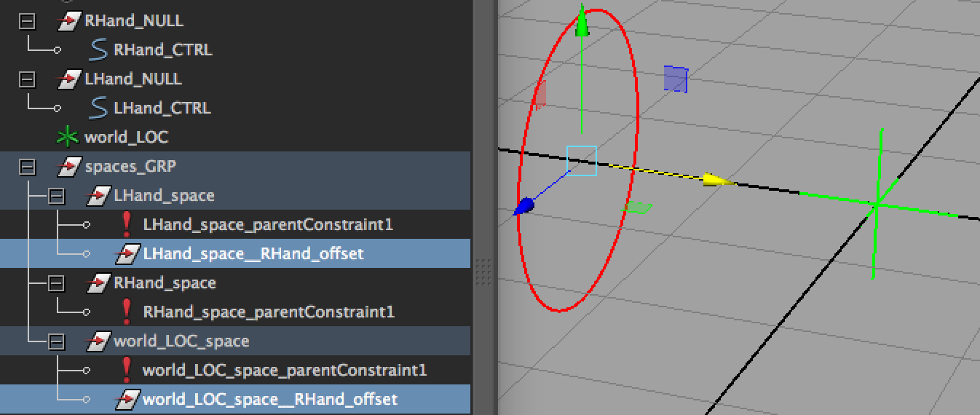Select world_LOC_space_parentConstraint1 node

tap(285, 371)
